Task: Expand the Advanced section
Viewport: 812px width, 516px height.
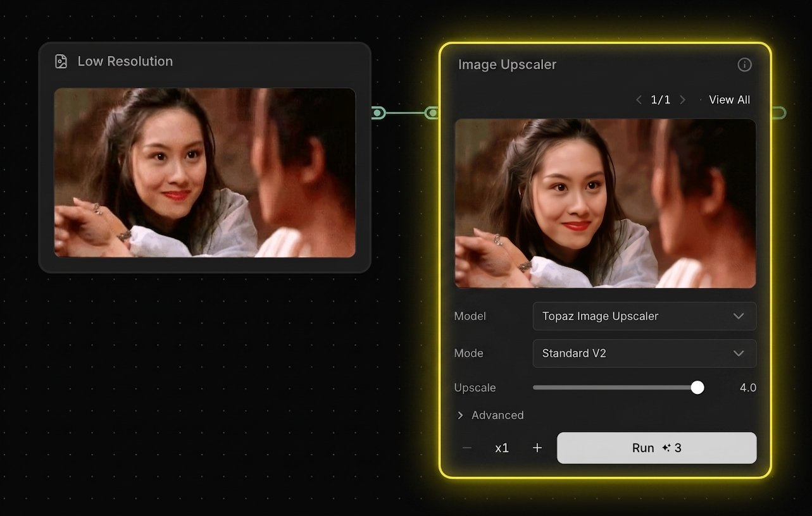Action: (490, 415)
